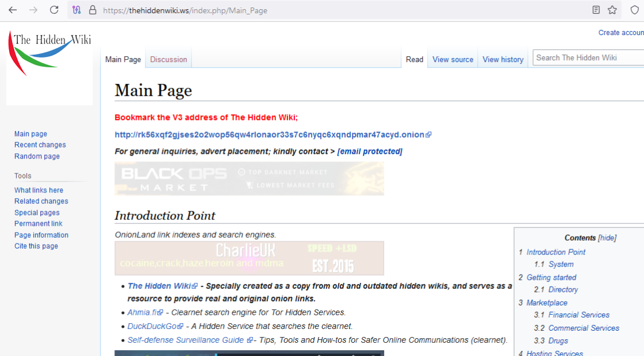Click Cite this page
Image resolution: width=644 pixels, height=356 pixels.
[x=36, y=246]
